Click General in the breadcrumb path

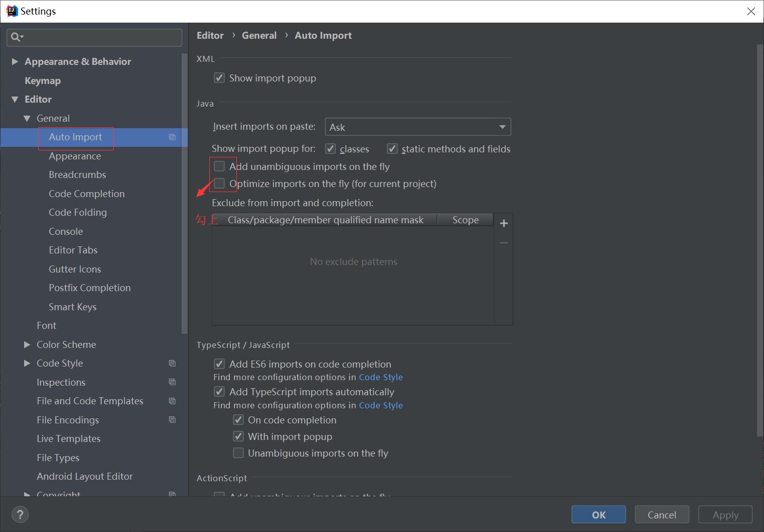259,35
